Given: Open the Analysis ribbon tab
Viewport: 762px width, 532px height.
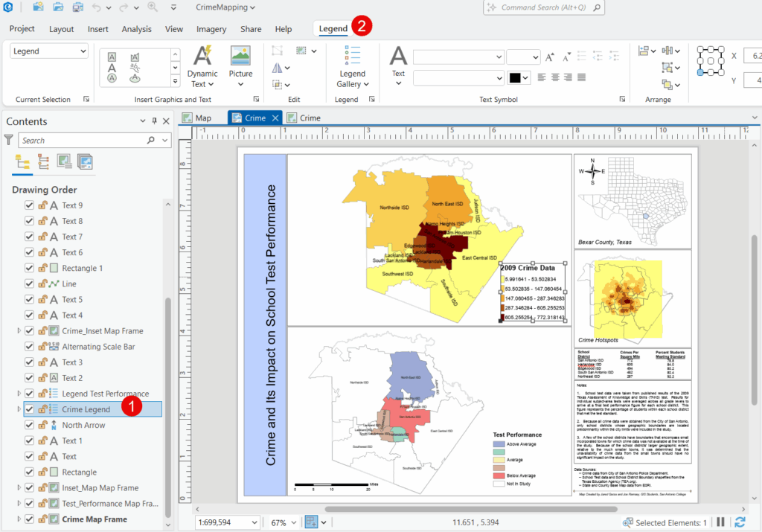Looking at the screenshot, I should tap(136, 29).
